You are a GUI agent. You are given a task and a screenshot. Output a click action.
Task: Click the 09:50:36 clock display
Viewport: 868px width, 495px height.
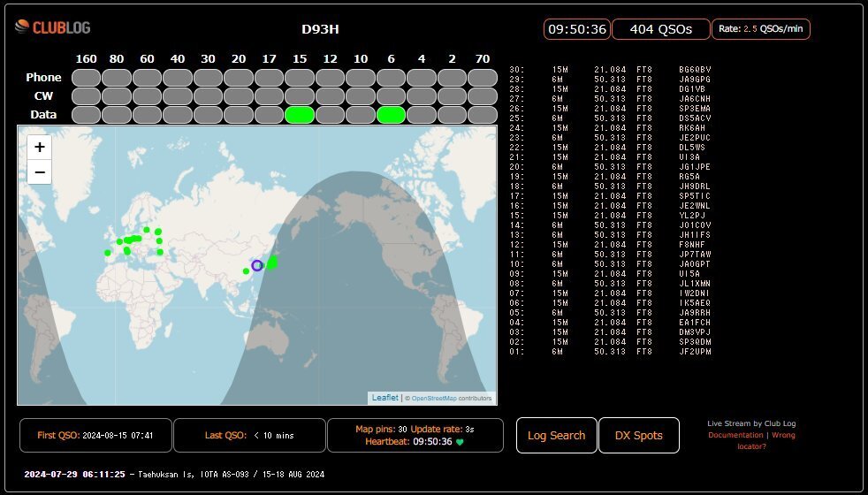pyautogui.click(x=576, y=29)
